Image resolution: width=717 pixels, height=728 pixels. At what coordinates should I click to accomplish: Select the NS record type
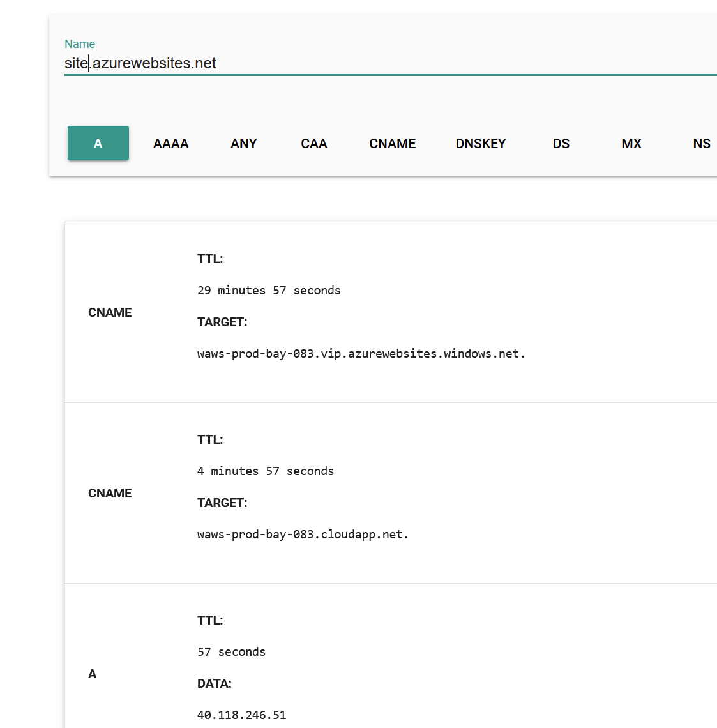point(701,144)
